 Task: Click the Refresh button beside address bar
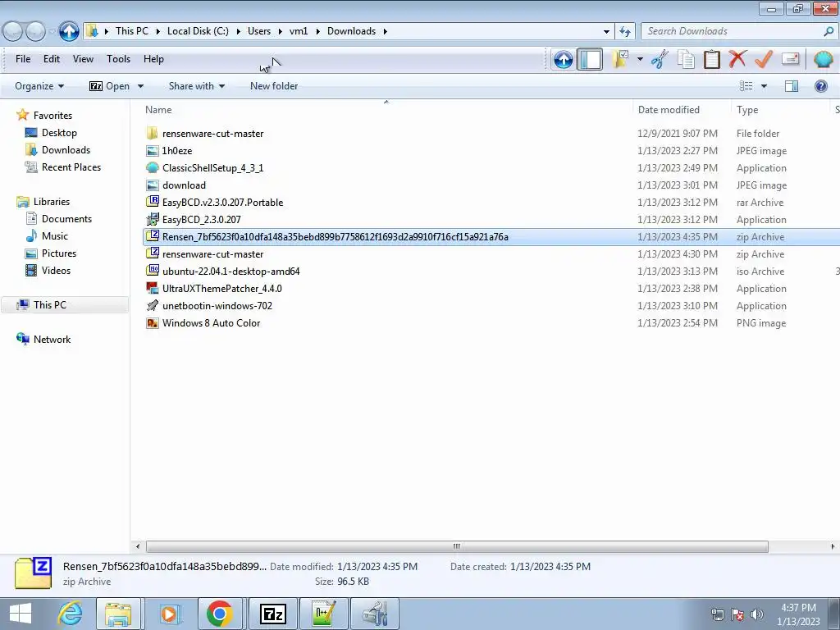click(x=624, y=32)
